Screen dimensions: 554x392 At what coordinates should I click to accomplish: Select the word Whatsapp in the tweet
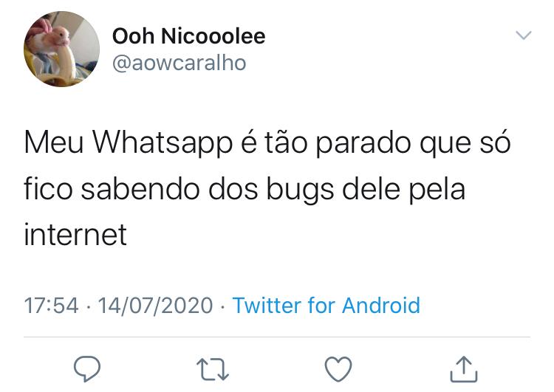(x=163, y=144)
